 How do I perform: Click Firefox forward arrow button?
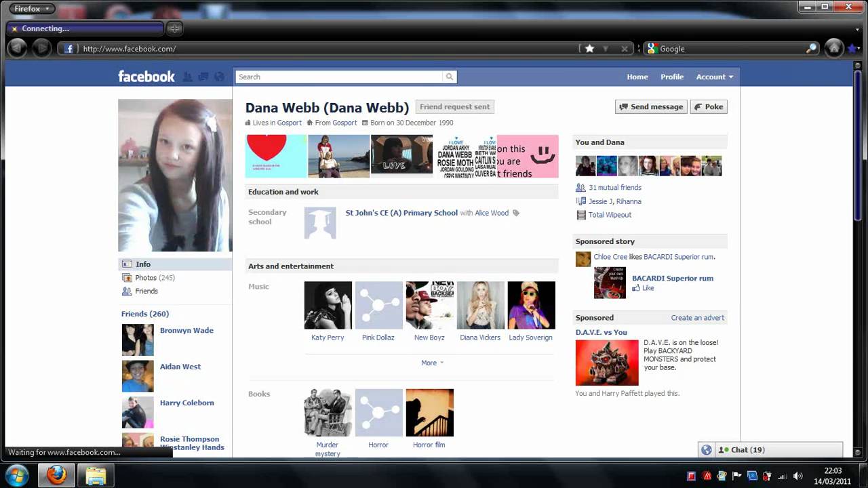pos(41,48)
